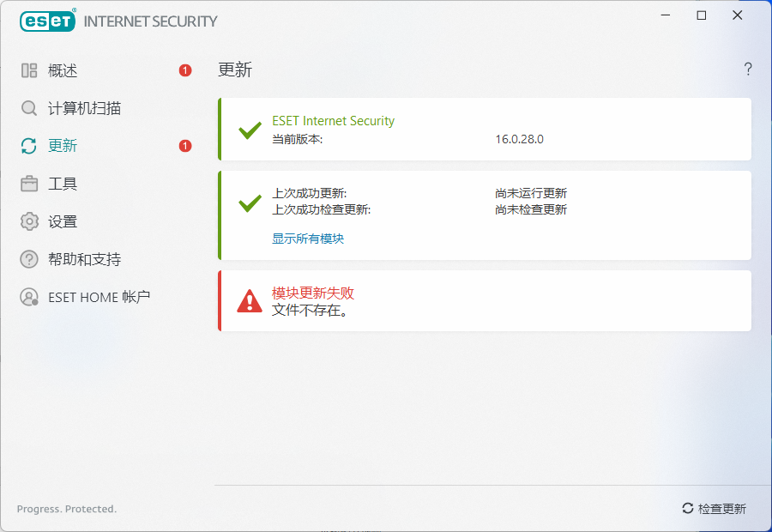Screen dimensions: 772x532
Task: Open 帮助和支持 page
Action: coord(84,259)
